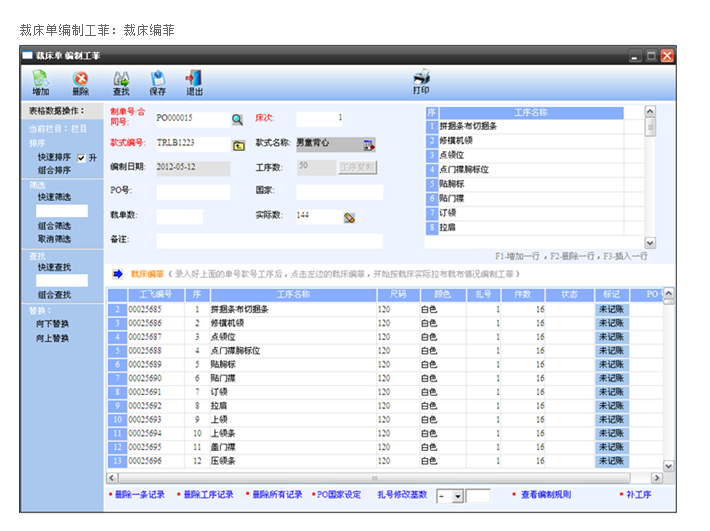Click folder icon next to TRLB1223 field
Image resolution: width=710 pixels, height=531 pixels.
coord(238,145)
